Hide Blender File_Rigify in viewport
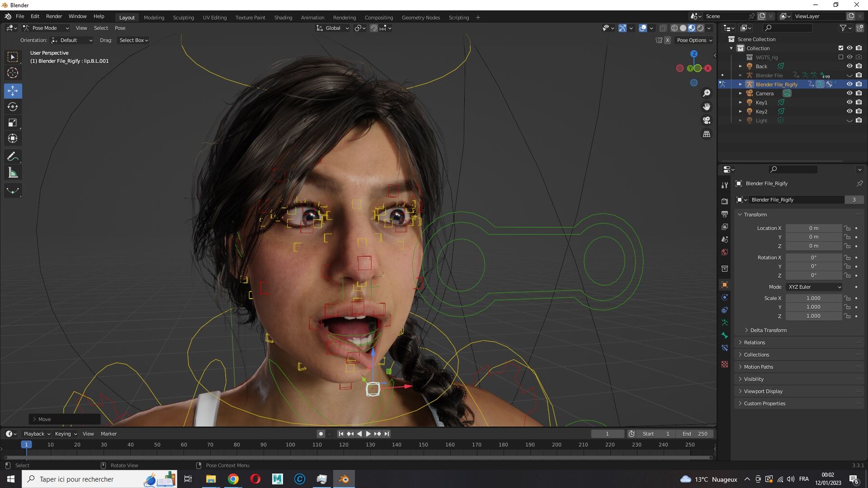 (x=850, y=84)
